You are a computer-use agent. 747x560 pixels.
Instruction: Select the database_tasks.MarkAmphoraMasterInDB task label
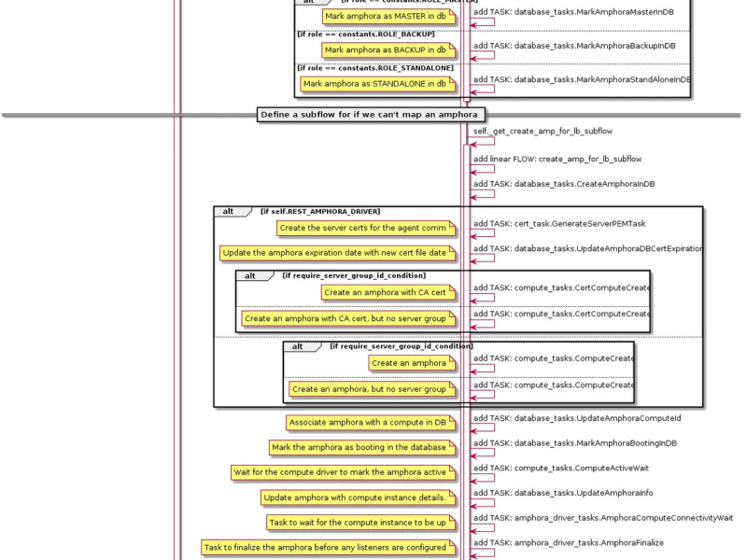pyautogui.click(x=573, y=12)
